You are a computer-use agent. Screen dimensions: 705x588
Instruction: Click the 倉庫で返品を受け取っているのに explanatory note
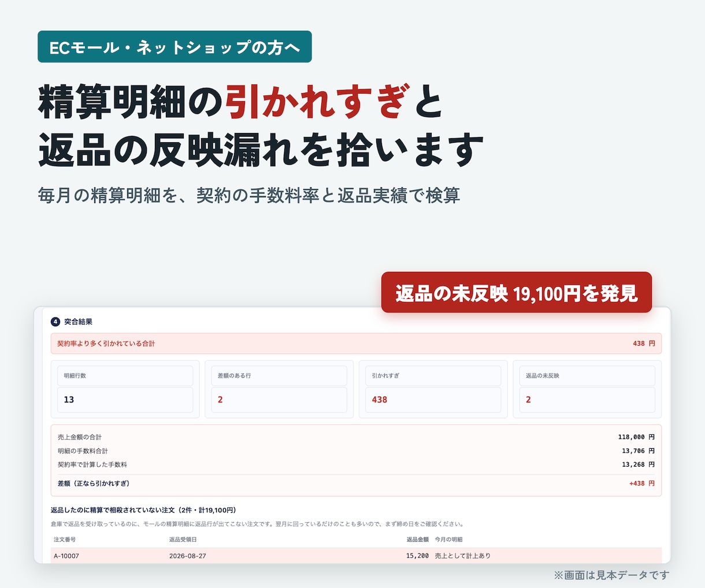pos(257,524)
